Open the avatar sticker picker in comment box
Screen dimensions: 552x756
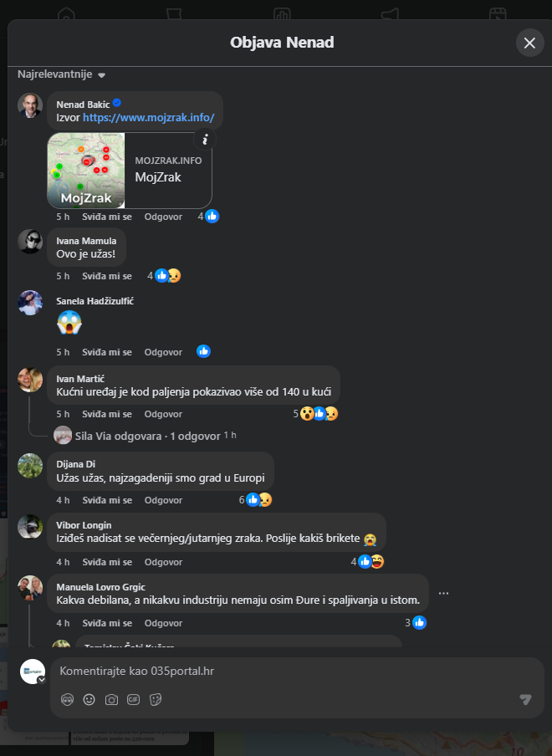click(x=67, y=700)
